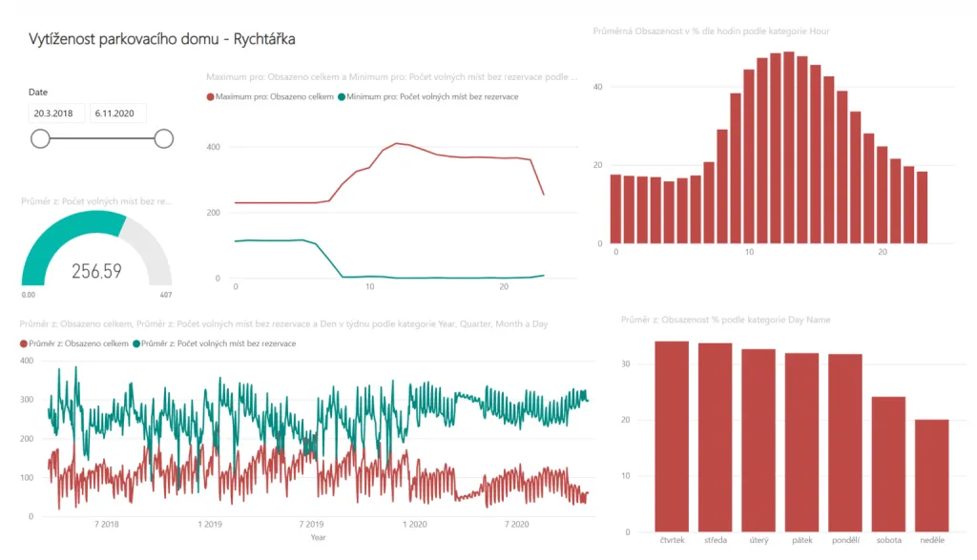Click the 1 2019 label on the time axis

(x=210, y=525)
